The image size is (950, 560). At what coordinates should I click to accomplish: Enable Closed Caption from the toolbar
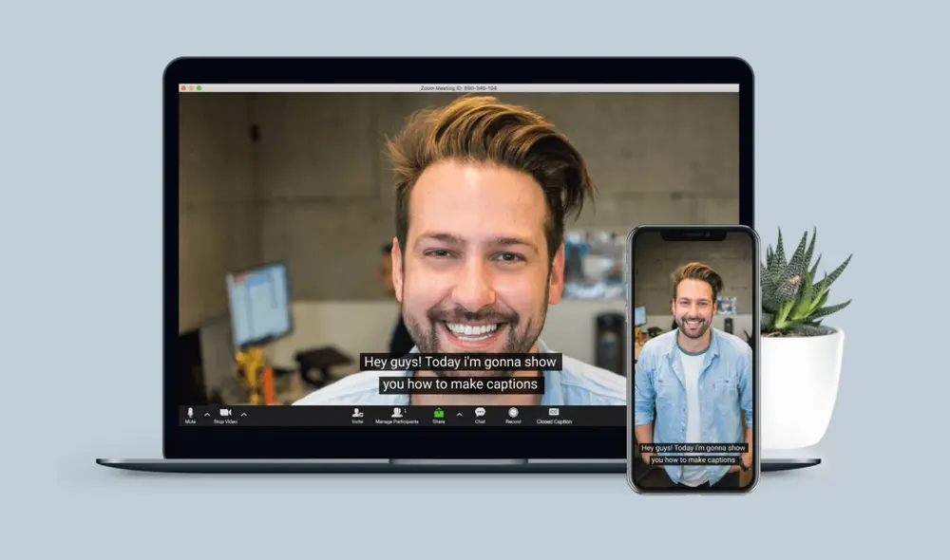554,414
